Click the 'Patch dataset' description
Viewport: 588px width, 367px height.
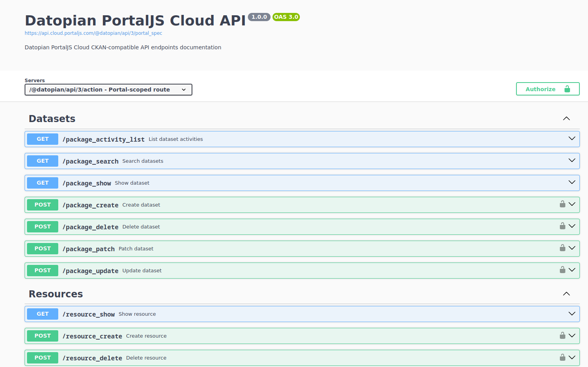pos(136,248)
